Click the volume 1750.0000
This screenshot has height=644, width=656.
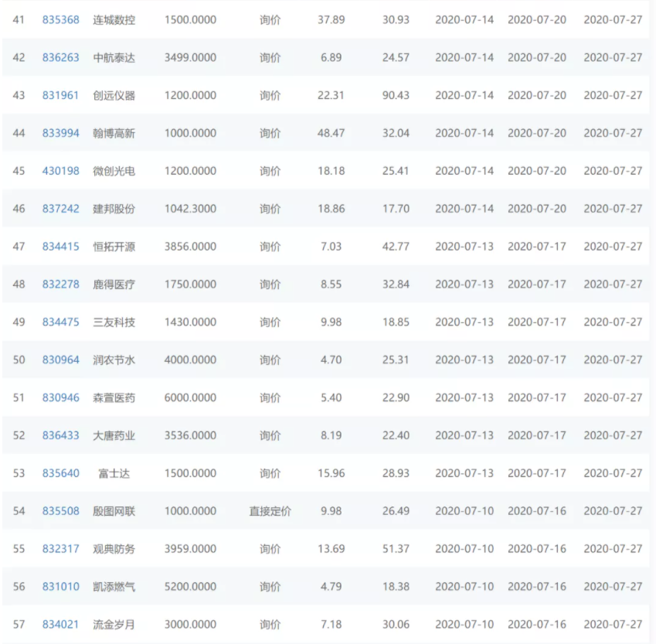click(x=190, y=285)
